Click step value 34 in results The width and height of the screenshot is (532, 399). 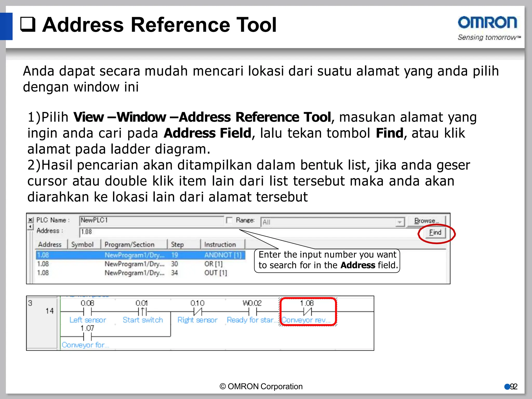click(175, 273)
